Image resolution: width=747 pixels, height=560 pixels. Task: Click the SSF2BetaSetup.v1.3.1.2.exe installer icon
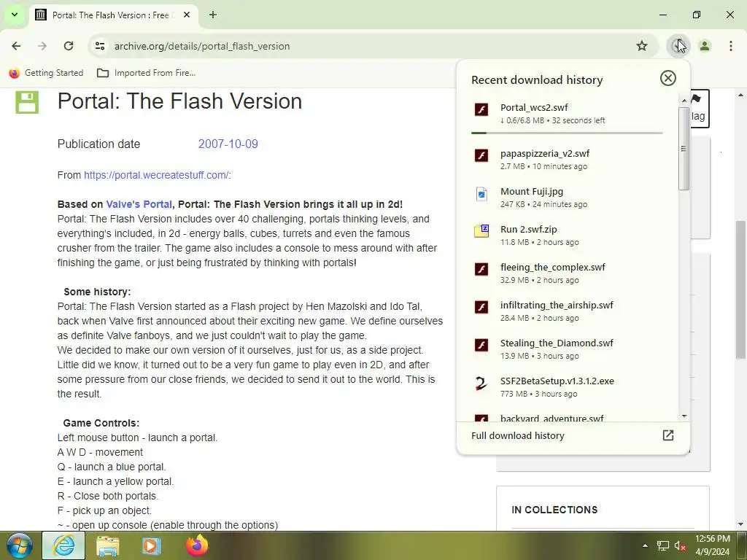point(481,383)
